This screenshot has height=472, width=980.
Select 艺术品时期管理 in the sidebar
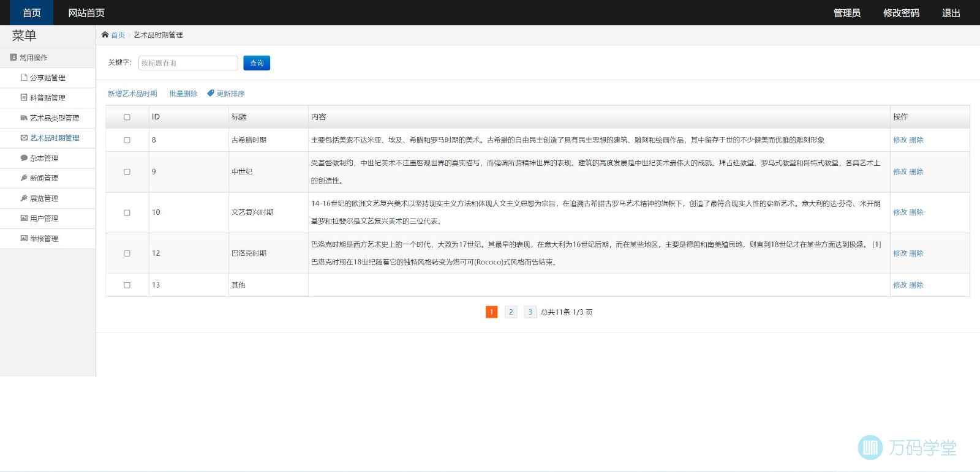47,138
